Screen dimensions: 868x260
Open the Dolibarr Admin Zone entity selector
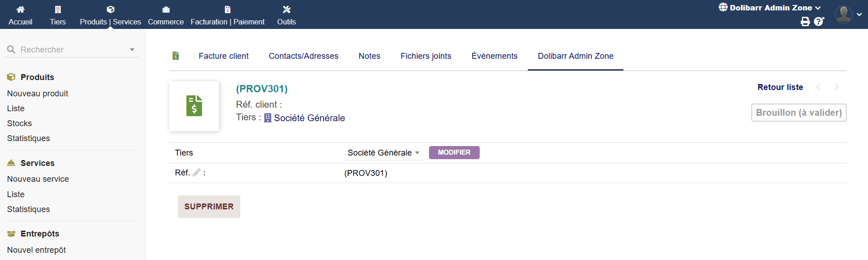(770, 8)
